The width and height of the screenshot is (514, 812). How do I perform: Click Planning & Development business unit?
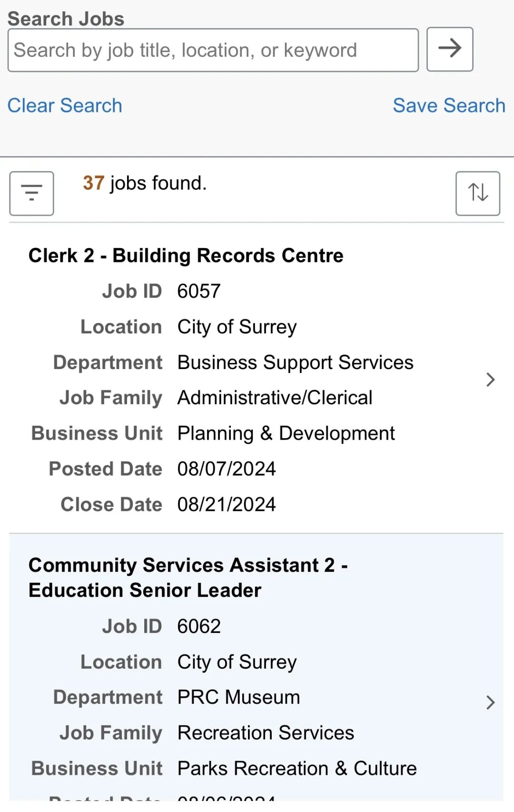286,433
